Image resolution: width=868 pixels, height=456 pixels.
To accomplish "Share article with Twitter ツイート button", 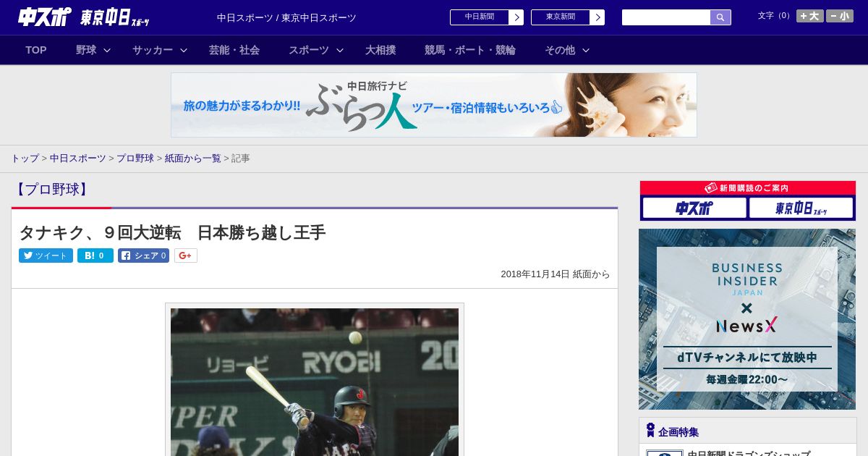I will (x=46, y=256).
